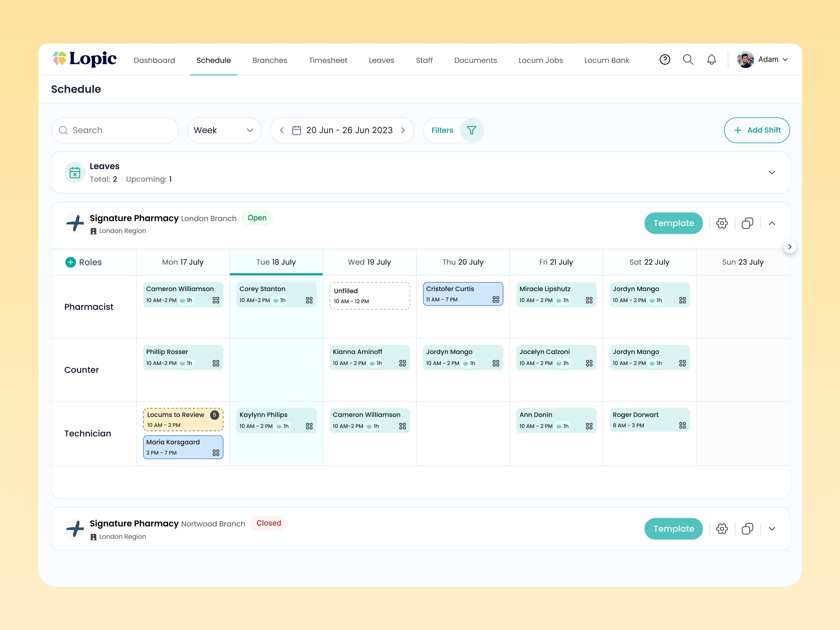Open help via the question mark icon
840x630 pixels.
pyautogui.click(x=665, y=60)
